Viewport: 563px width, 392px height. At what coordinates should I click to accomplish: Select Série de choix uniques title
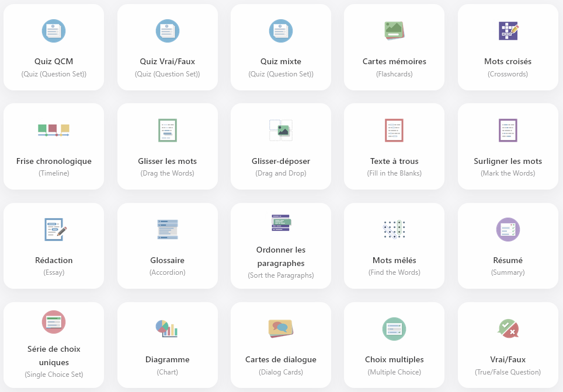point(54,355)
